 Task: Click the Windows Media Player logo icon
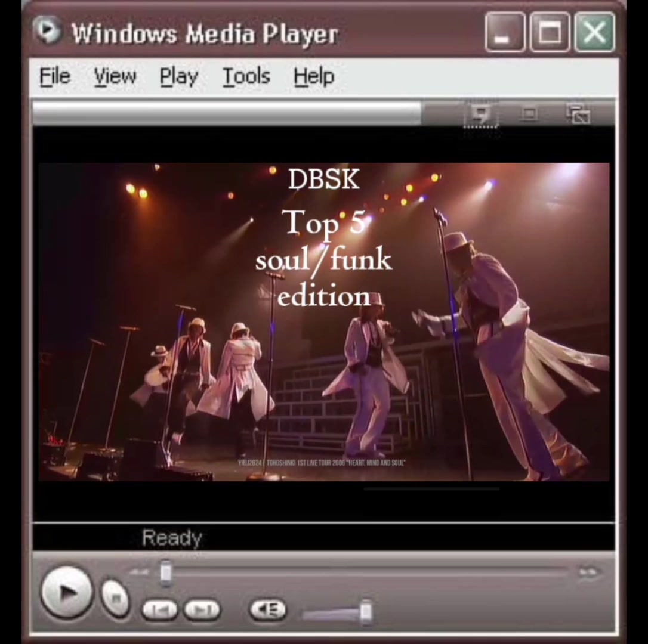pos(47,30)
